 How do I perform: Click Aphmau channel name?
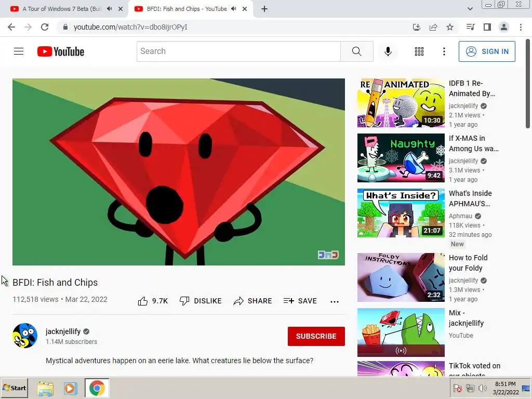click(x=460, y=216)
